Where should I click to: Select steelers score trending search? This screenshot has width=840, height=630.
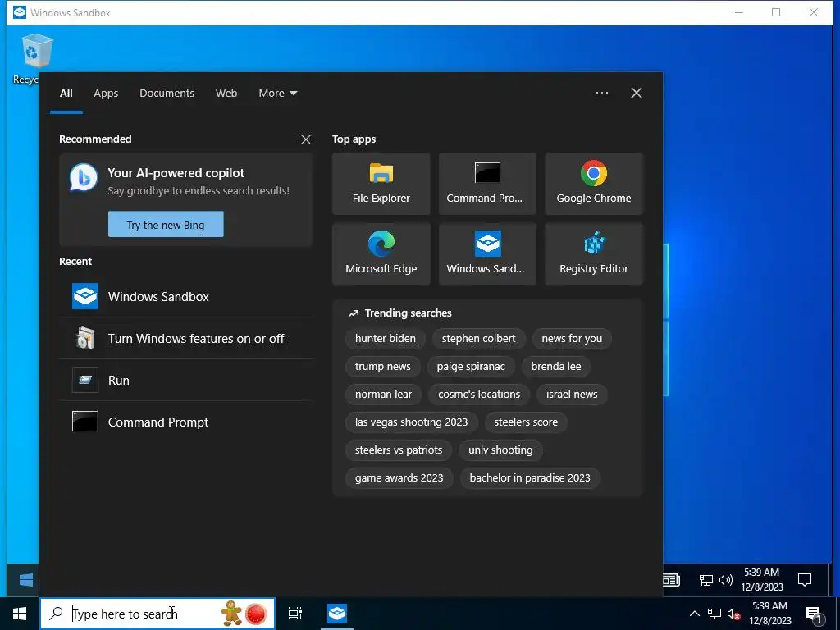[x=526, y=422]
